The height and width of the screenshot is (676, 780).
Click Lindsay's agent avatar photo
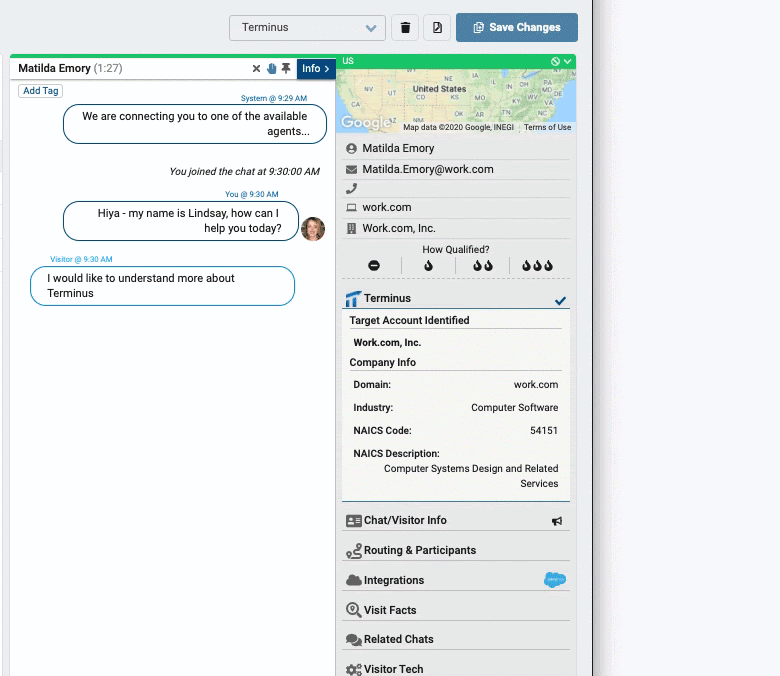[313, 229]
